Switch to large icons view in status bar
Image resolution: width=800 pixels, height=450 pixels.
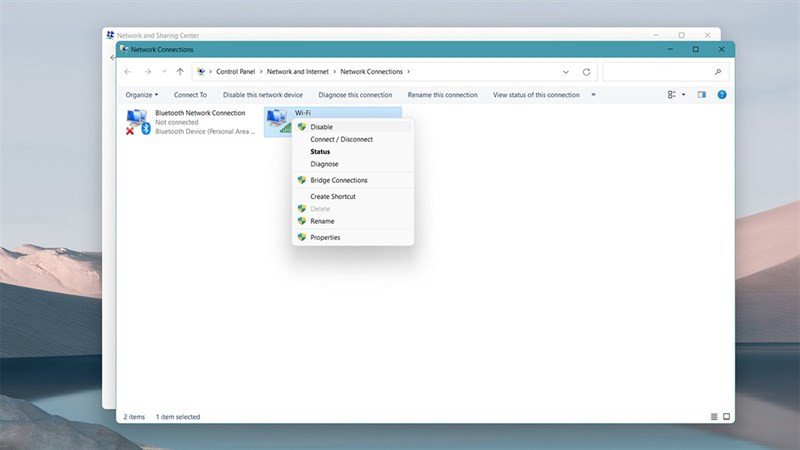point(727,416)
